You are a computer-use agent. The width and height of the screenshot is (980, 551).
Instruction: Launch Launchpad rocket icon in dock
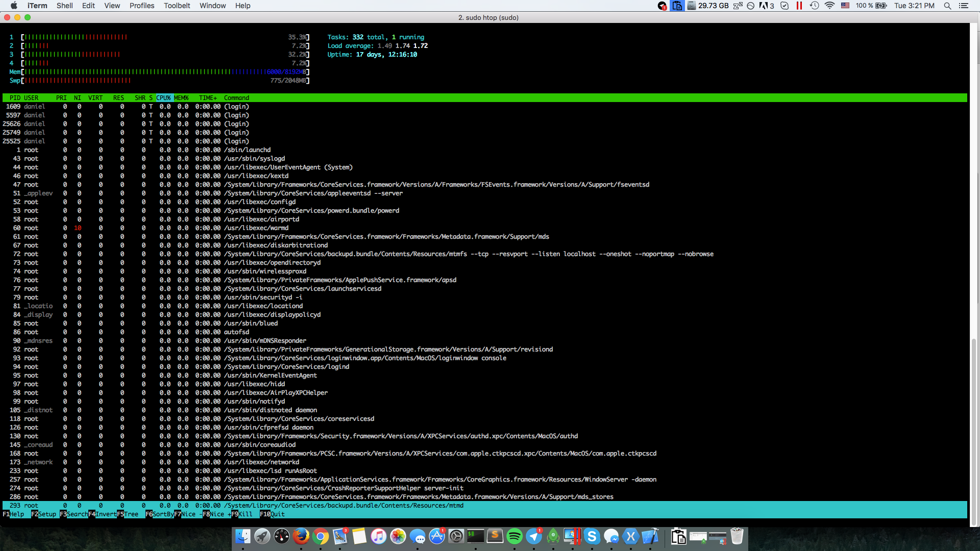pos(262,536)
